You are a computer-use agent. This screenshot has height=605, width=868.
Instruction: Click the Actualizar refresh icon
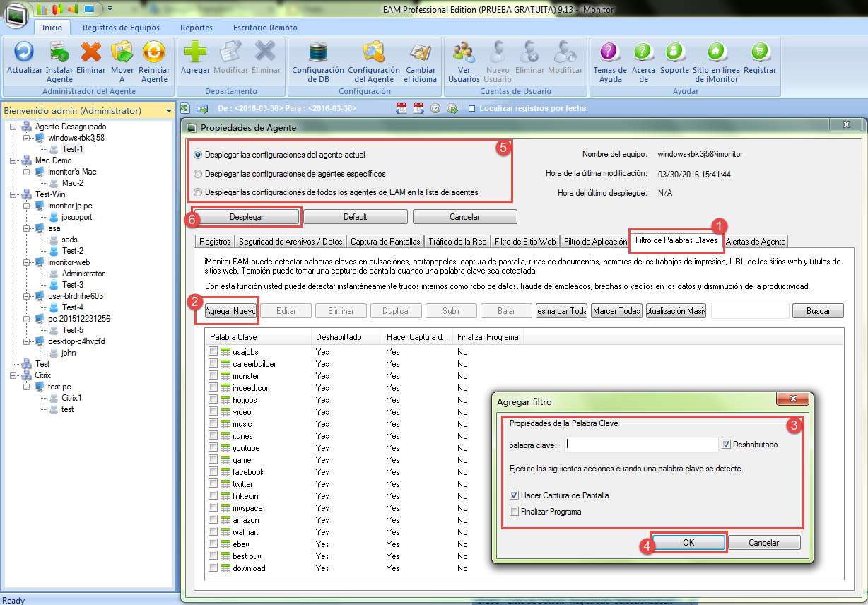point(25,53)
